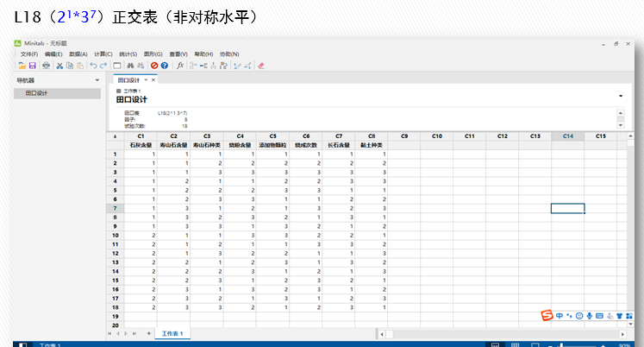Expand the 导航器 dropdown arrow
This screenshot has height=347, width=644.
tap(97, 80)
